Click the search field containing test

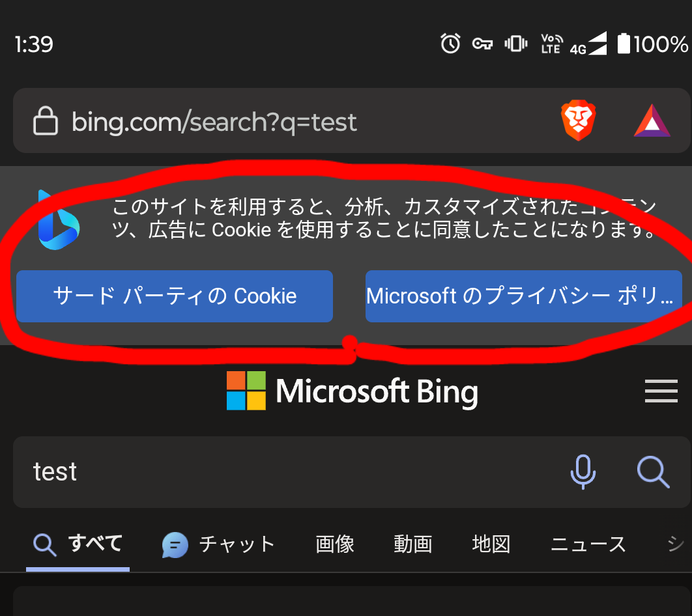(x=261, y=472)
